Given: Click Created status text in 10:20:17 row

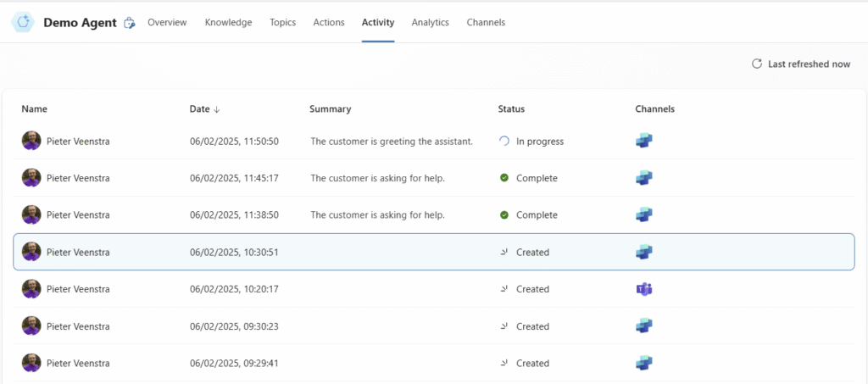Looking at the screenshot, I should [532, 289].
